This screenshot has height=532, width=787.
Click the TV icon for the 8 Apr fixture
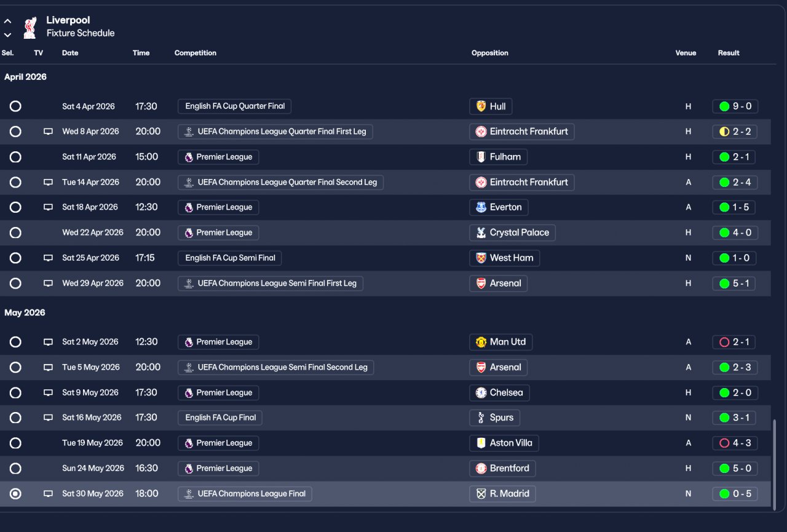pos(48,132)
